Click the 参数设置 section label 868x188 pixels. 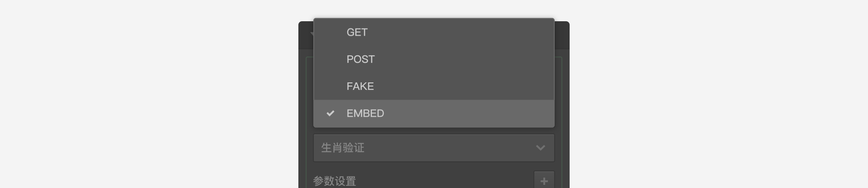coord(335,181)
